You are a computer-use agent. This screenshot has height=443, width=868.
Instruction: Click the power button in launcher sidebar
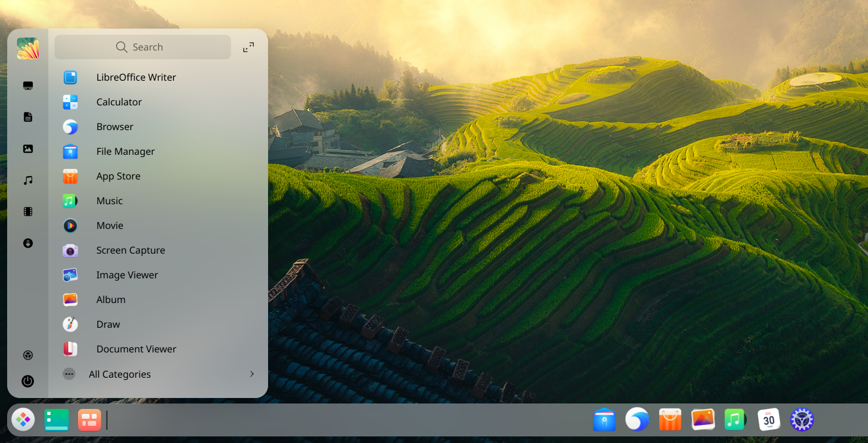[28, 381]
